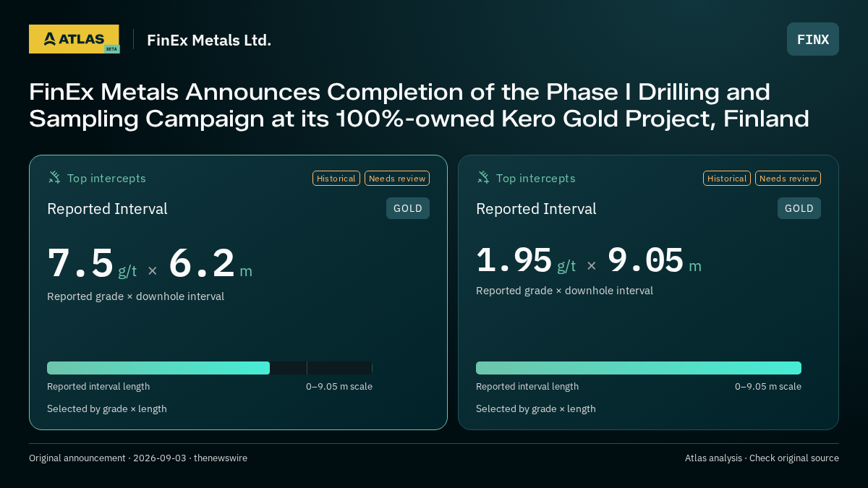The image size is (868, 488).
Task: Click Reported grade × downhole interval in the 7.5 g/t card
Action: pos(135,296)
